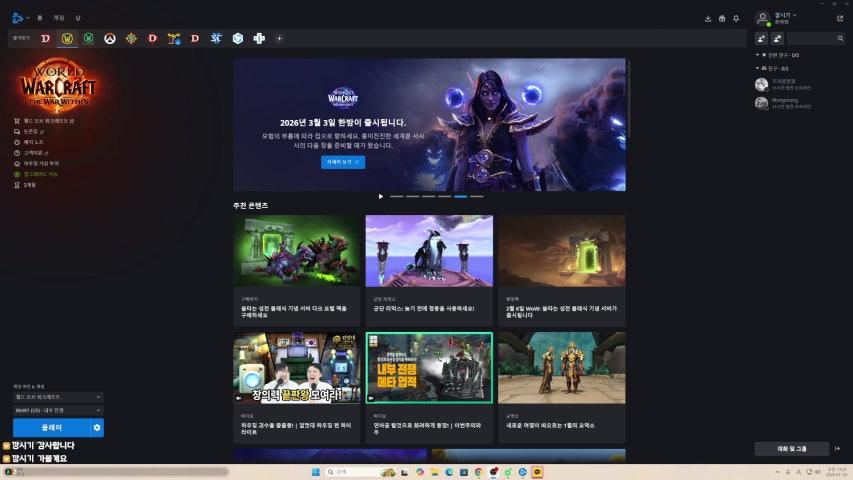Open game settings gear beside play button
The height and width of the screenshot is (480, 853).
point(97,428)
